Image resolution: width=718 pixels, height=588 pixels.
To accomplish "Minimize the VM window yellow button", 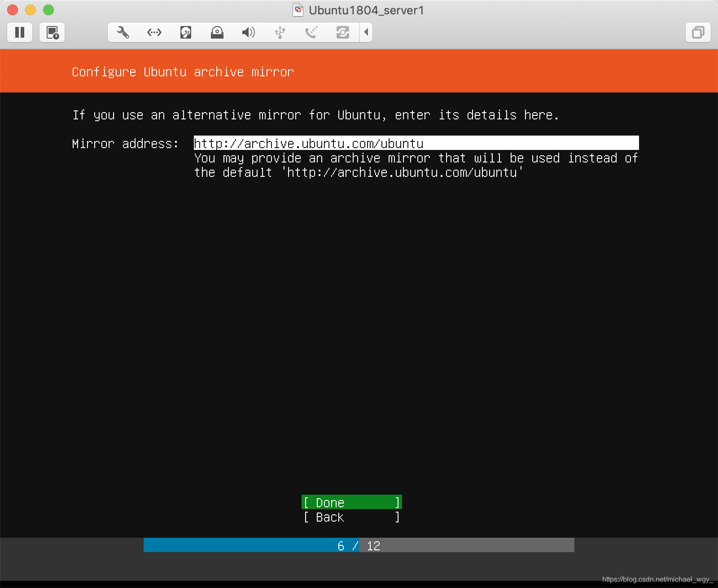I will (x=31, y=10).
